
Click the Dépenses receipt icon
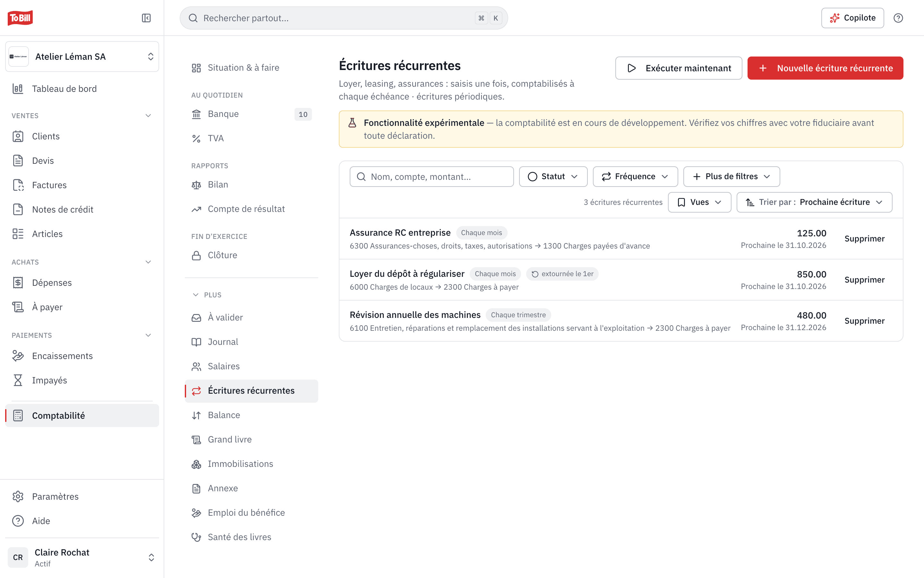18,283
